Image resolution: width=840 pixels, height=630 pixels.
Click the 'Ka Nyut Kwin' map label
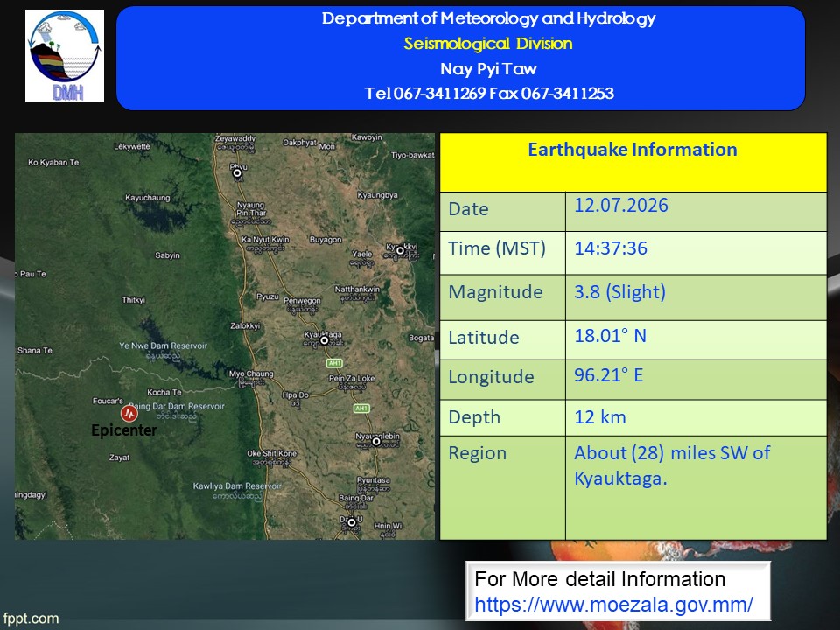pos(265,240)
